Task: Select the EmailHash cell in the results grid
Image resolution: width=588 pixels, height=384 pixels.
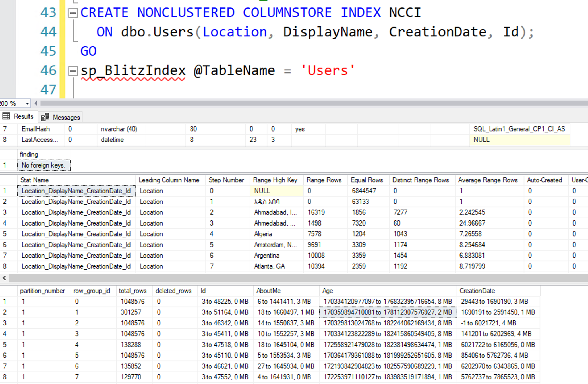Action: tap(36, 129)
